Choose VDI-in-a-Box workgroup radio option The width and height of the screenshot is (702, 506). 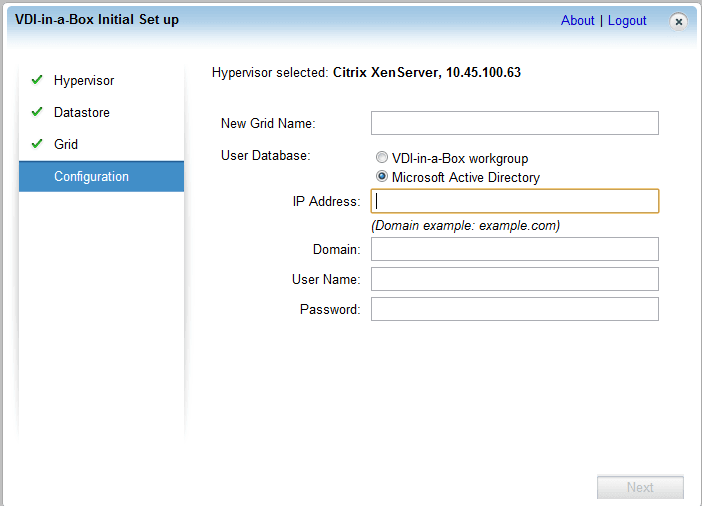pos(381,158)
